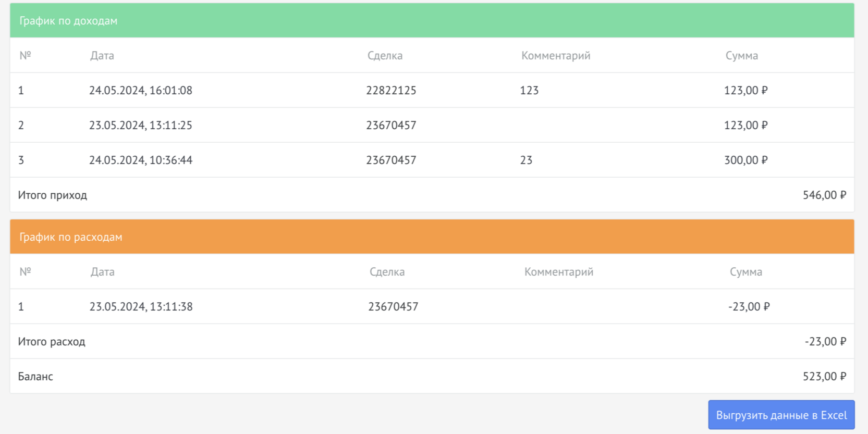Click the 'Итого приход' total 546,00 ₽
868x434 pixels.
(x=824, y=195)
